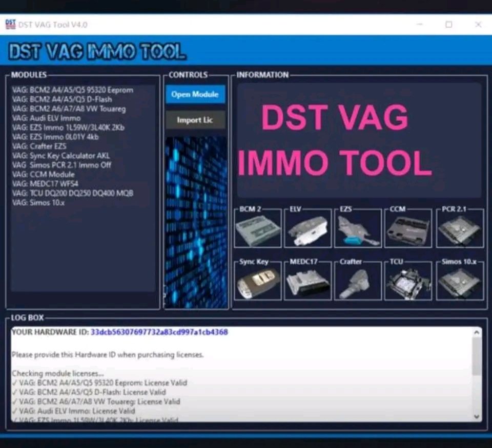Image resolution: width=492 pixels, height=448 pixels.
Task: Select BCM2 A4/A5/Q5 95320 Eeprom module
Action: coord(72,90)
